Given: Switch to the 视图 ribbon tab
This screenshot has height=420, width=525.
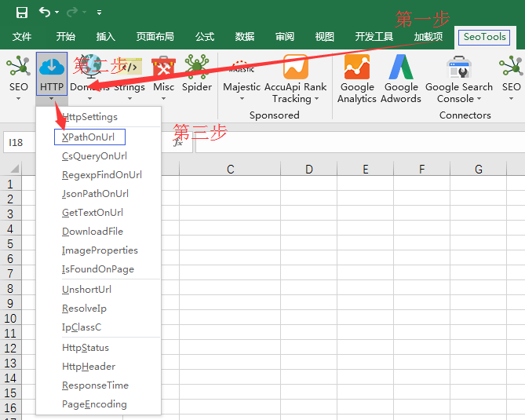Looking at the screenshot, I should 324,37.
